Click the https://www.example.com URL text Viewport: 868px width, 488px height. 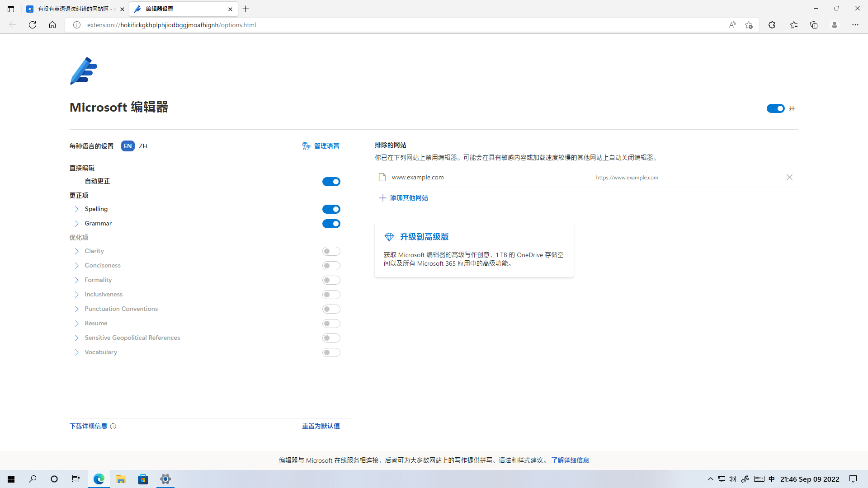[x=627, y=178]
